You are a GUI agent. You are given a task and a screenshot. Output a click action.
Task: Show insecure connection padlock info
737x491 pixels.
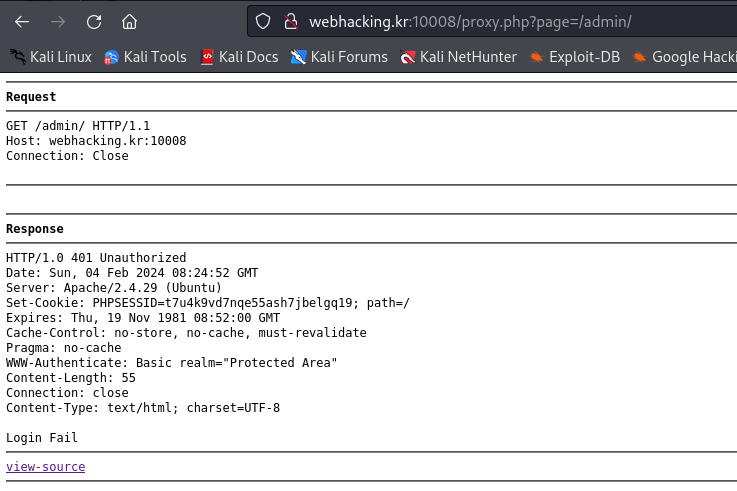tap(291, 21)
